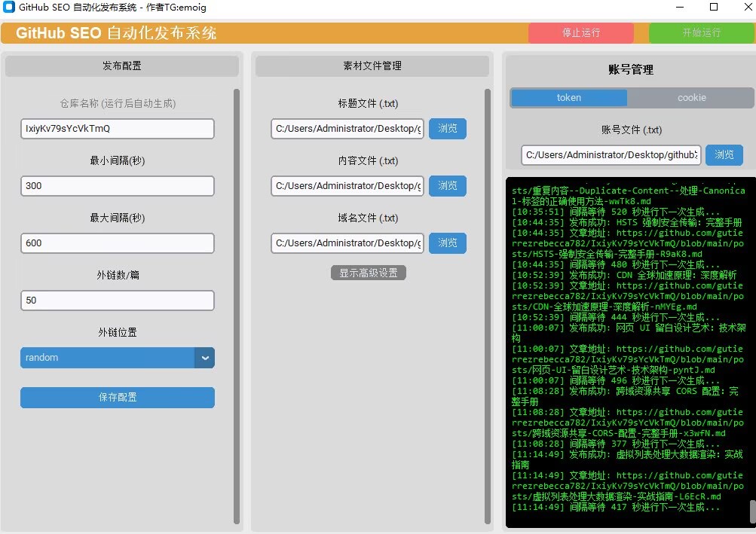756x534 pixels.
Task: Click the 仓库名称 (运行后自动生成) label
Action: (117, 104)
